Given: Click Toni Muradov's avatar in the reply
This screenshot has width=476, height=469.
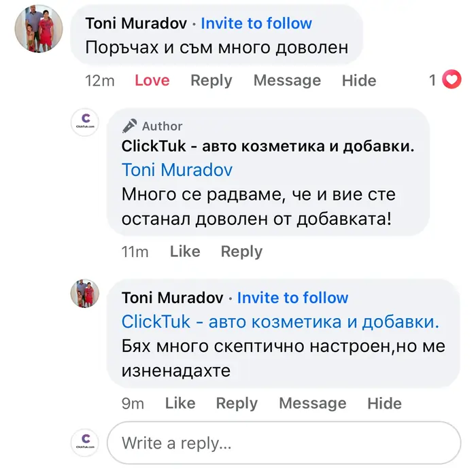Looking at the screenshot, I should click(85, 293).
